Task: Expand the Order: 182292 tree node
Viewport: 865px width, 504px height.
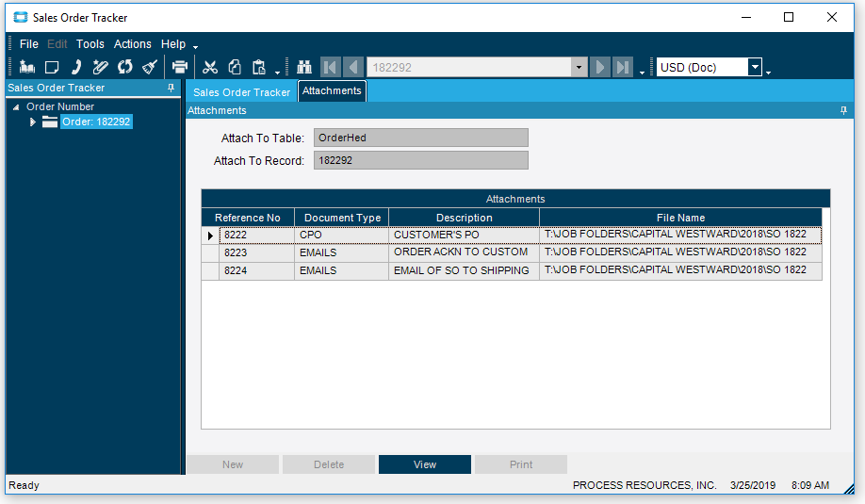Action: [x=33, y=122]
